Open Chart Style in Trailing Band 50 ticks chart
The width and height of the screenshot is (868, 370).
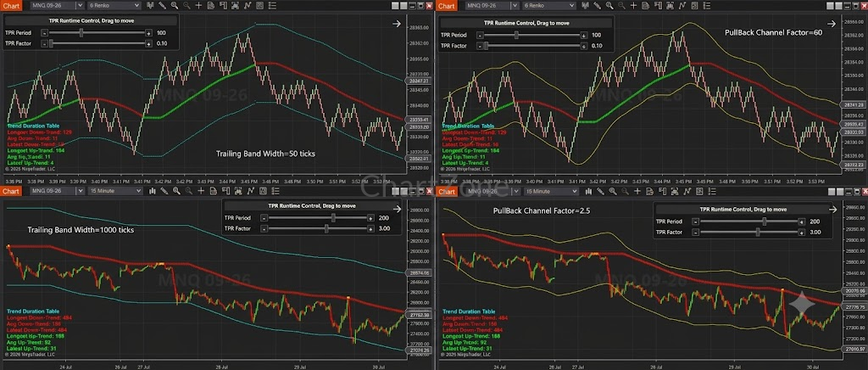tap(151, 6)
